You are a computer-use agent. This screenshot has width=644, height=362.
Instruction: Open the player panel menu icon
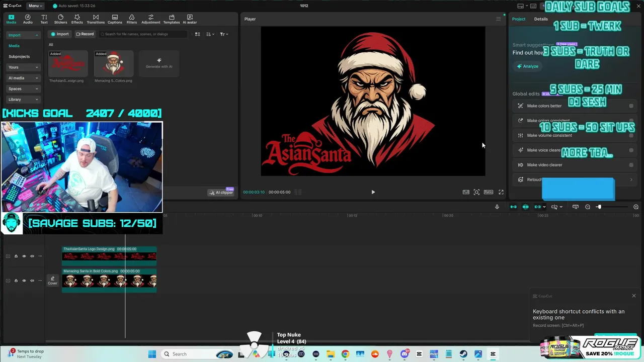point(499,19)
